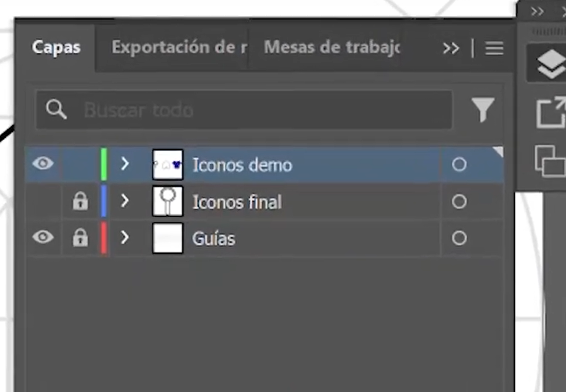Image resolution: width=566 pixels, height=392 pixels.
Task: Open the Asset Export dock icon
Action: pyautogui.click(x=550, y=112)
